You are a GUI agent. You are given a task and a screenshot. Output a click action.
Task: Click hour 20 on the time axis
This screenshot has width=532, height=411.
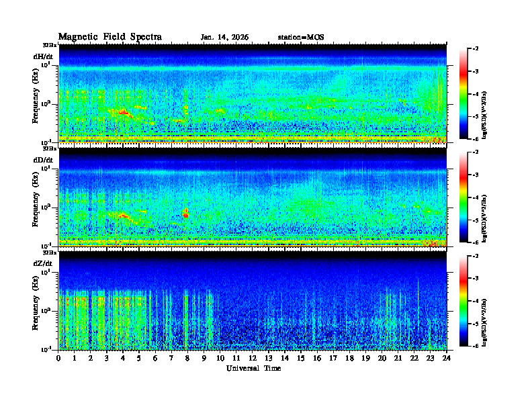click(382, 358)
